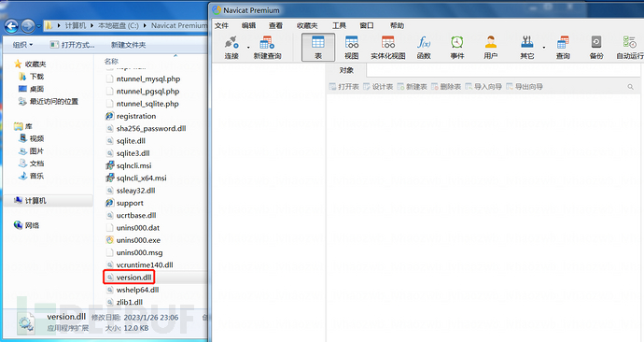Select Music (音乐) library in sidebar

click(32, 176)
